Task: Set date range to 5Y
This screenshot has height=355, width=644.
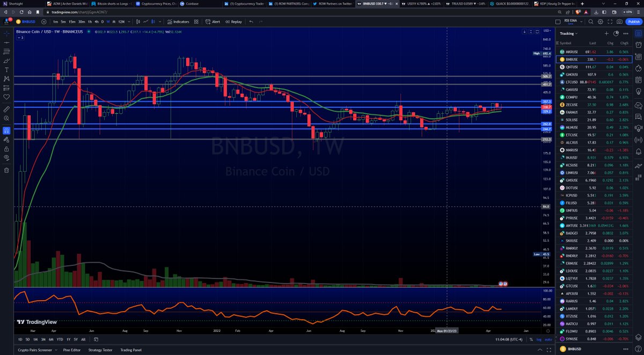Action: (76, 339)
